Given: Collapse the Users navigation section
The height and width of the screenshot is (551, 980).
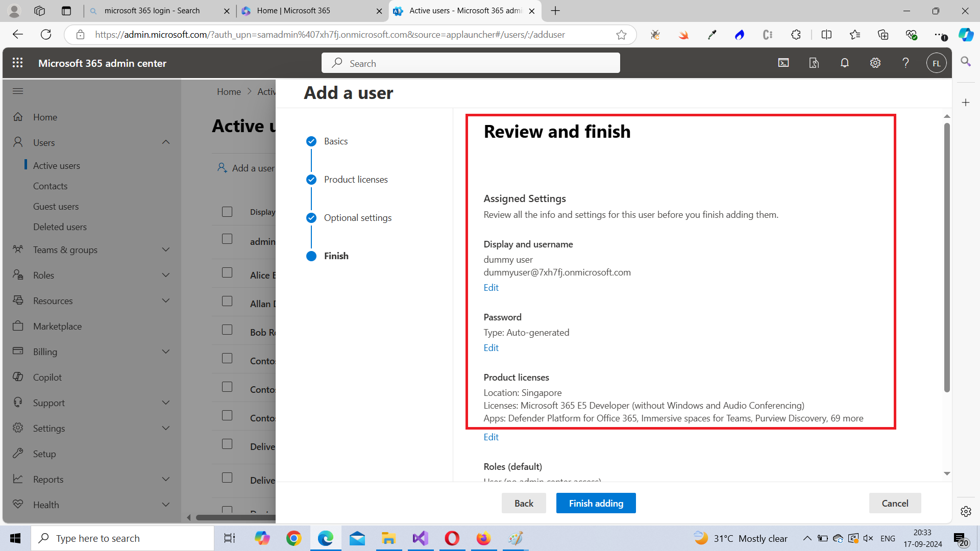Looking at the screenshot, I should 166,142.
